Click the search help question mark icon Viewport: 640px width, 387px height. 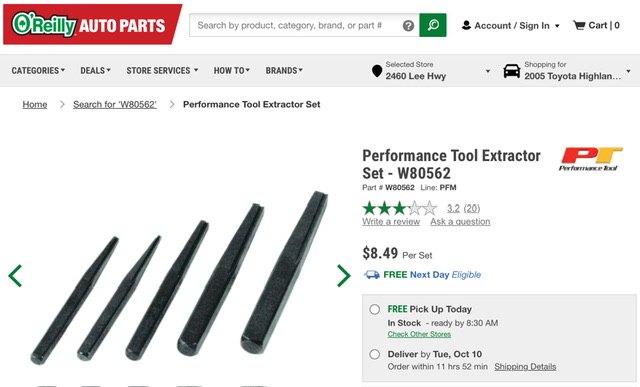408,26
